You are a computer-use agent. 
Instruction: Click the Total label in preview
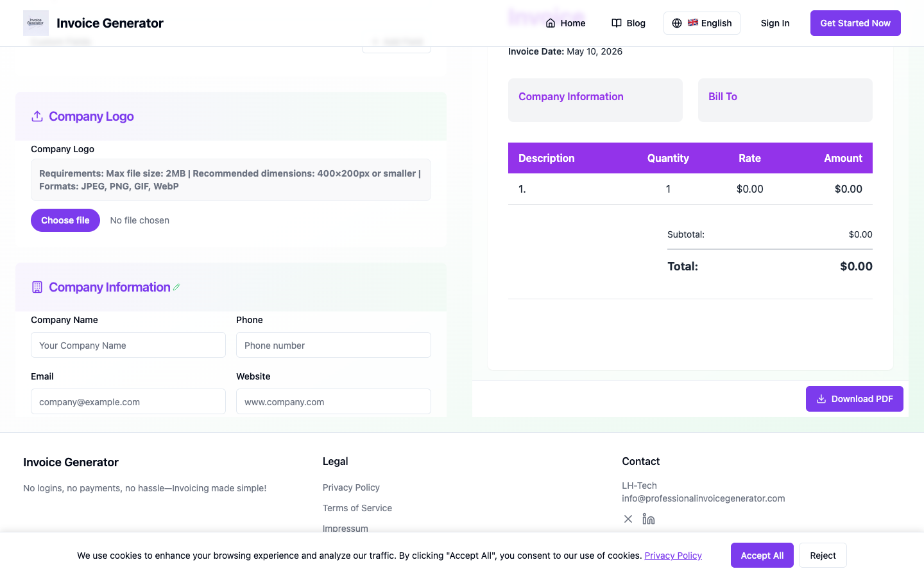[683, 267]
